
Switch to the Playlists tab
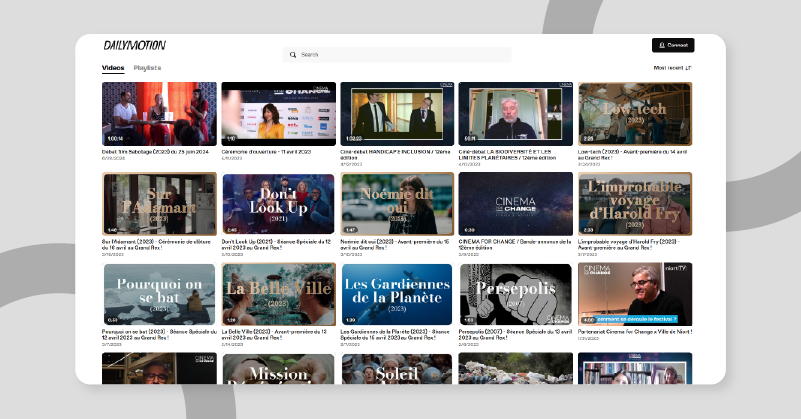[x=147, y=68]
